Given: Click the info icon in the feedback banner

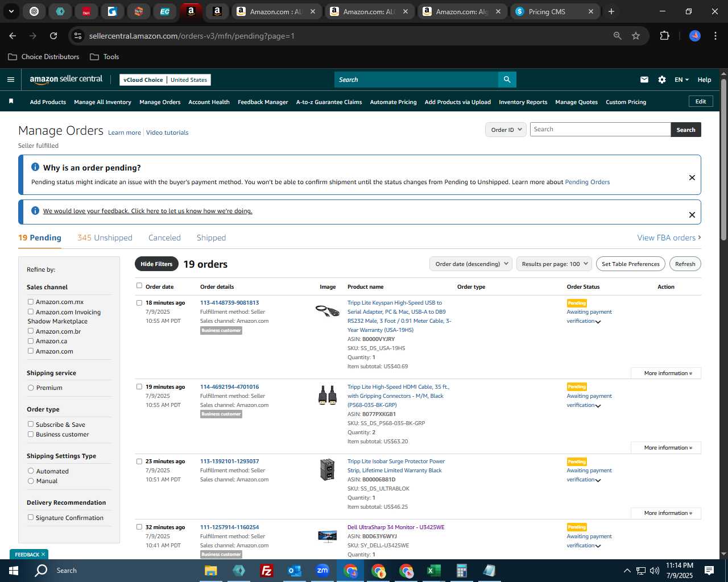Looking at the screenshot, I should (x=35, y=211).
